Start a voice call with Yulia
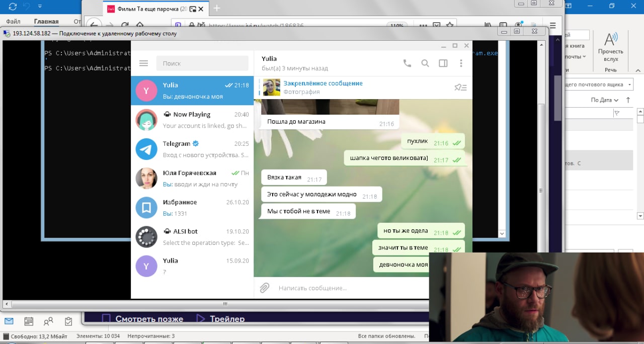Image resolution: width=644 pixels, height=344 pixels. pos(407,63)
